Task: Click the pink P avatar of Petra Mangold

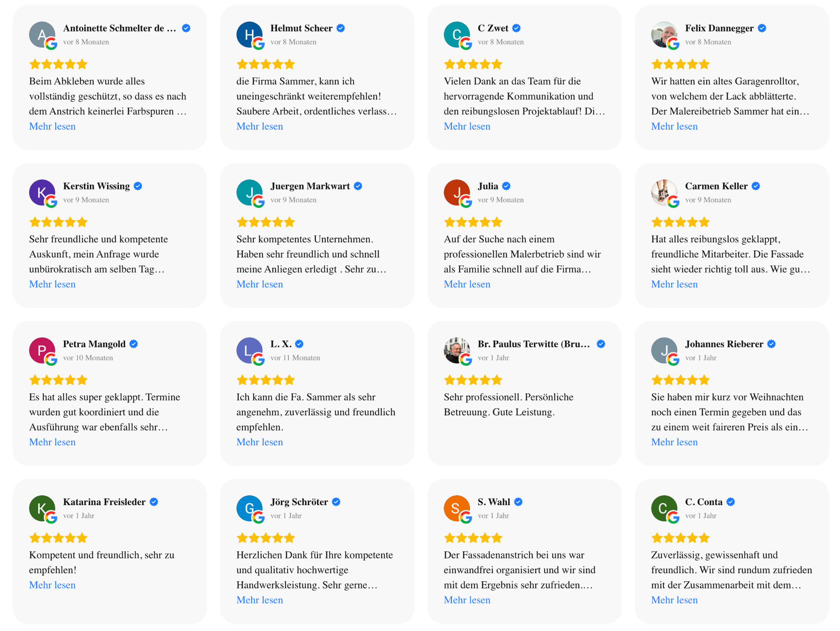Action: [42, 351]
